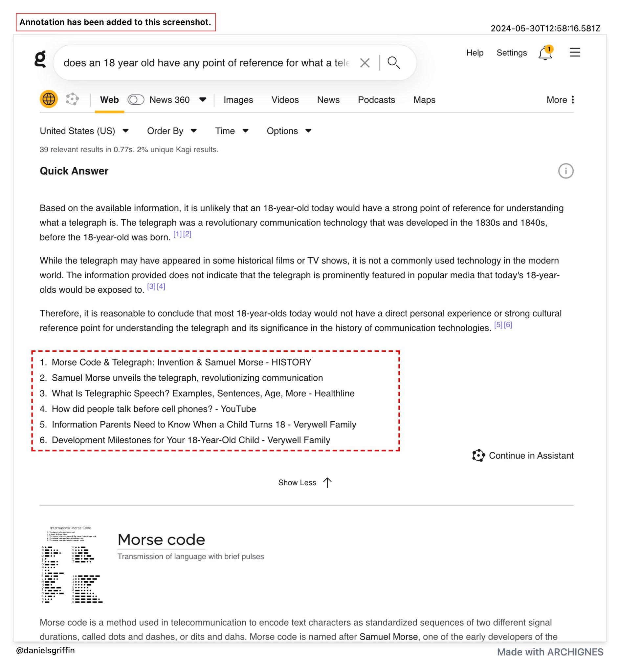Open source 1 Morse Code & Telegraph HISTORY
This screenshot has width=620, height=672.
click(x=182, y=362)
